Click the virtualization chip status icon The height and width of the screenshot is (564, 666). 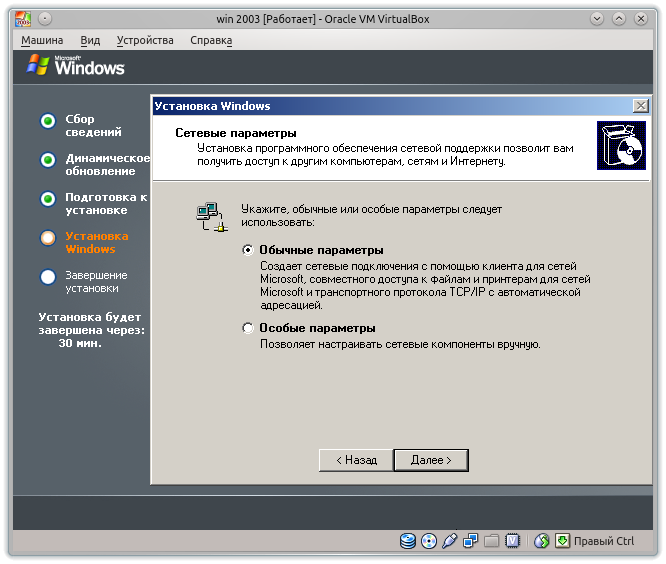(513, 541)
